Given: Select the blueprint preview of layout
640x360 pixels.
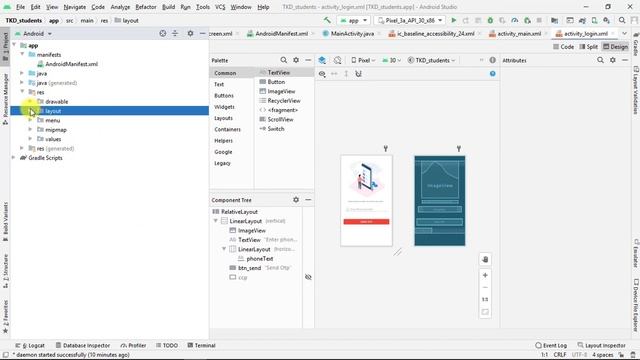Looking at the screenshot, I should pos(440,200).
